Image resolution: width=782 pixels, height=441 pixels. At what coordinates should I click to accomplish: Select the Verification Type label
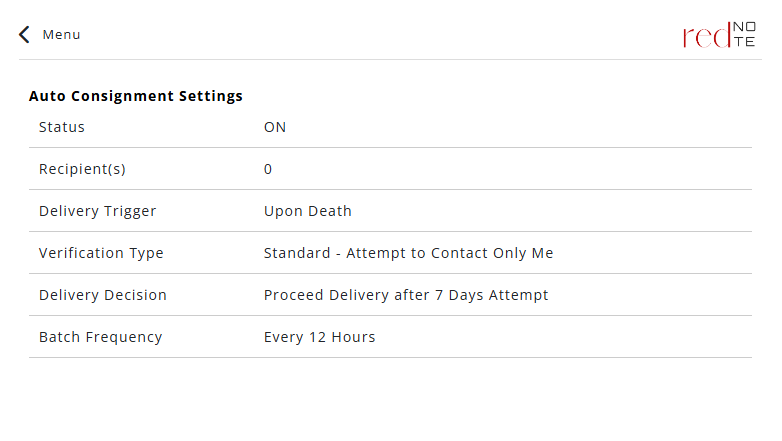click(x=101, y=253)
